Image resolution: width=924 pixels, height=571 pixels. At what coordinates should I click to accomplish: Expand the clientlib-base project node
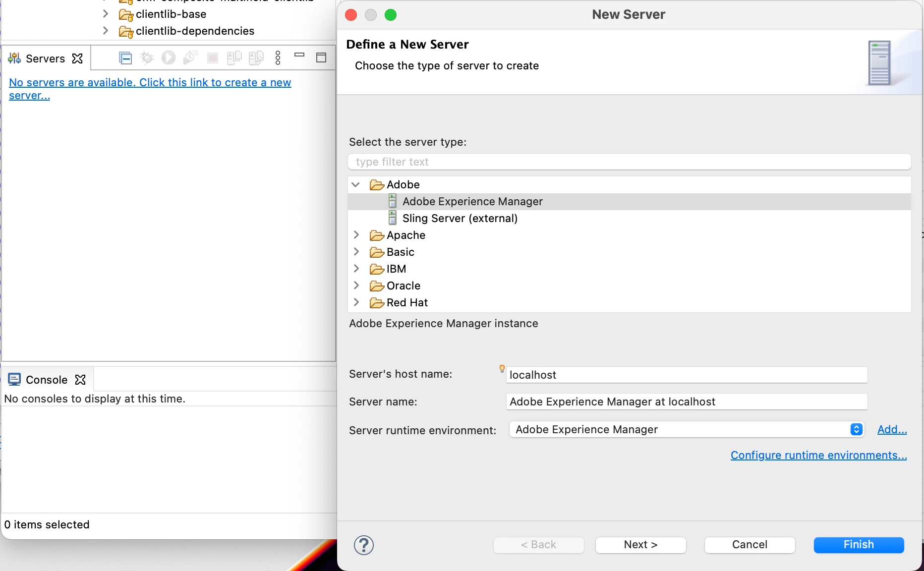(105, 13)
